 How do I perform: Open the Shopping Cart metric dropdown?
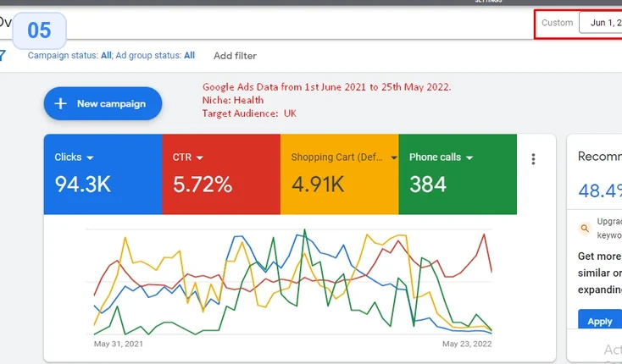pos(393,157)
